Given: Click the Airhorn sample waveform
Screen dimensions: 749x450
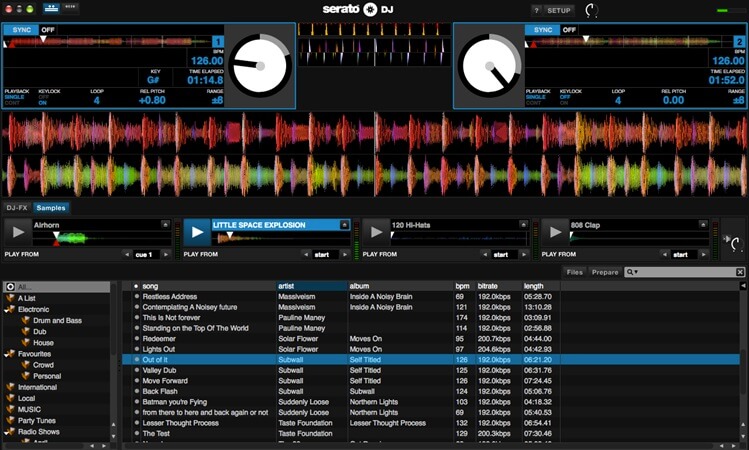Looking at the screenshot, I should (x=102, y=237).
